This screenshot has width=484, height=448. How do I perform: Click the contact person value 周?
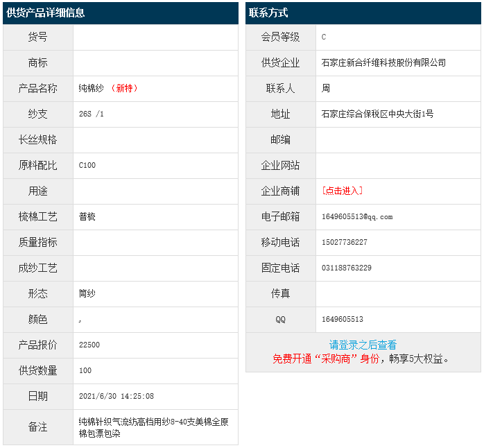[x=326, y=88]
